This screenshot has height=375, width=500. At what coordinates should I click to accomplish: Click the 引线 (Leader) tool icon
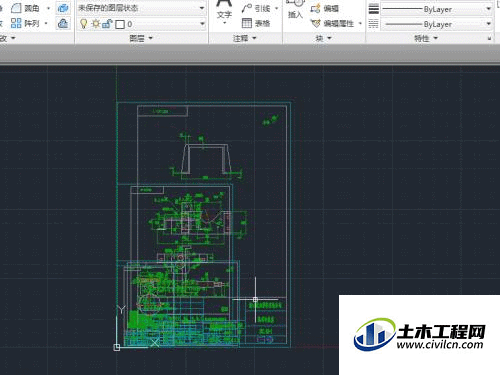(x=247, y=8)
